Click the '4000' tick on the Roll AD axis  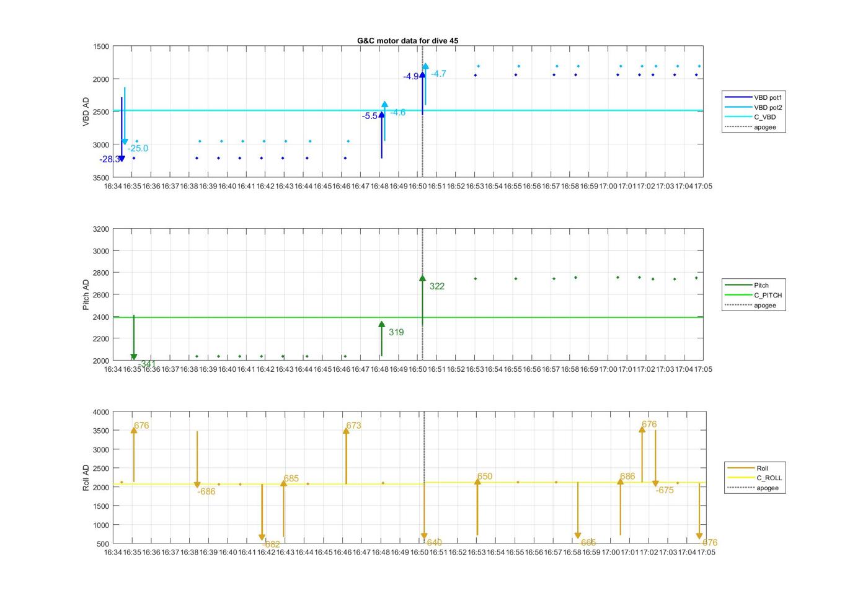pyautogui.click(x=100, y=412)
